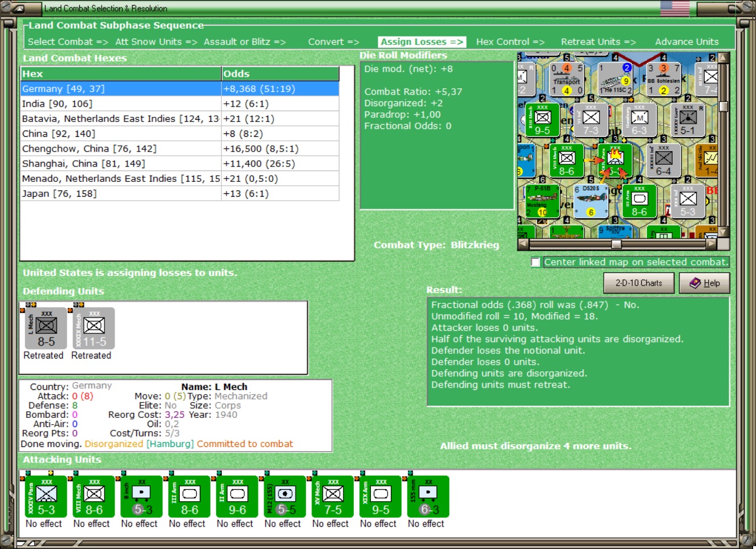Click the grey 5-3 infantry counter on the map
This screenshot has height=549, width=756.
(688, 201)
